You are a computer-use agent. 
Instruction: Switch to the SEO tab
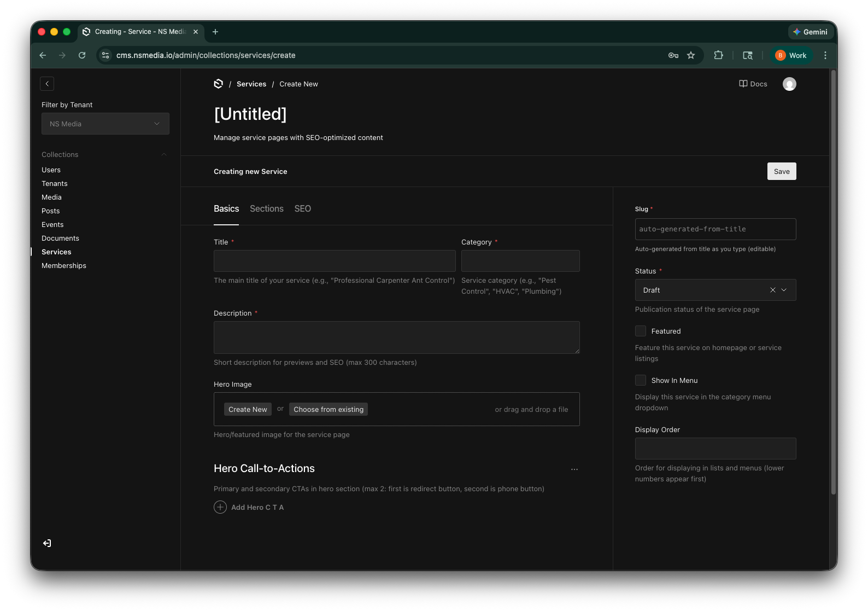click(303, 209)
